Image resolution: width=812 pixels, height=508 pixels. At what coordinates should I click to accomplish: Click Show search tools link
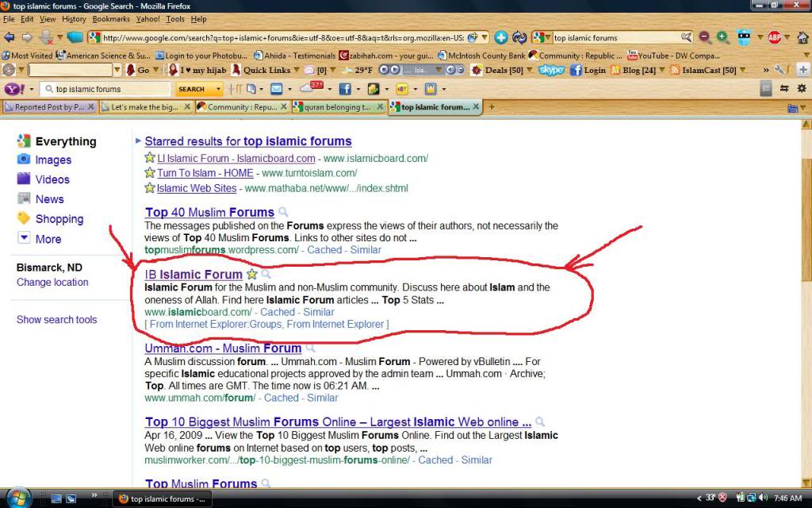[56, 319]
